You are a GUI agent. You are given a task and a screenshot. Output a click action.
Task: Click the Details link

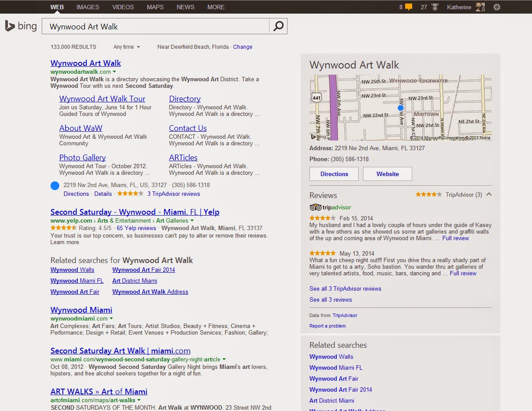tap(103, 194)
